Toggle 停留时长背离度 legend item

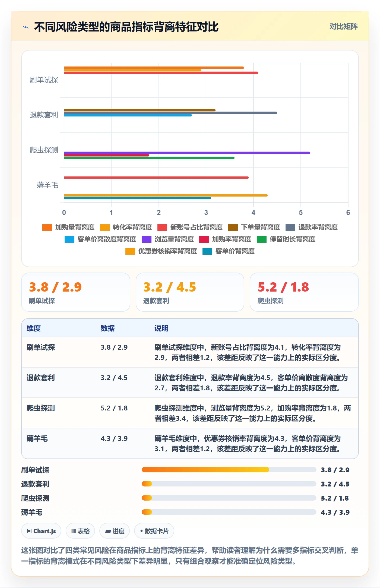286,239
